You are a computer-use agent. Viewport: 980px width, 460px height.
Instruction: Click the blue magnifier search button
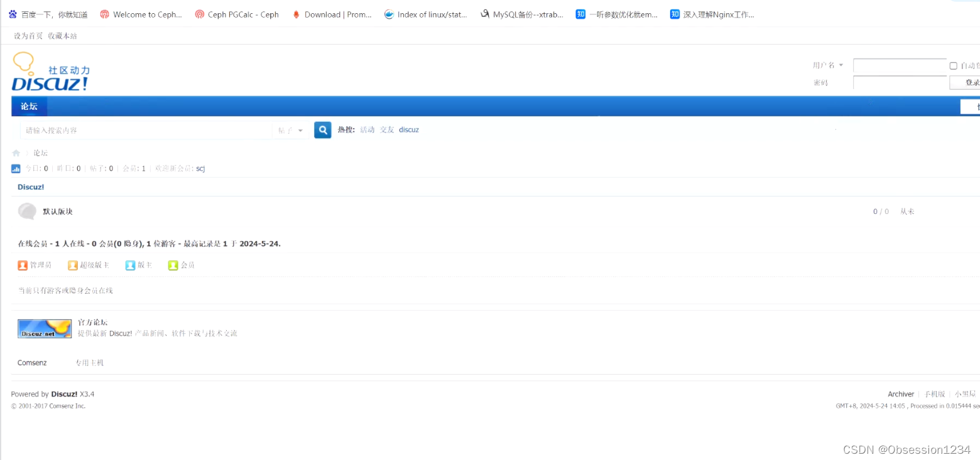[x=323, y=130]
